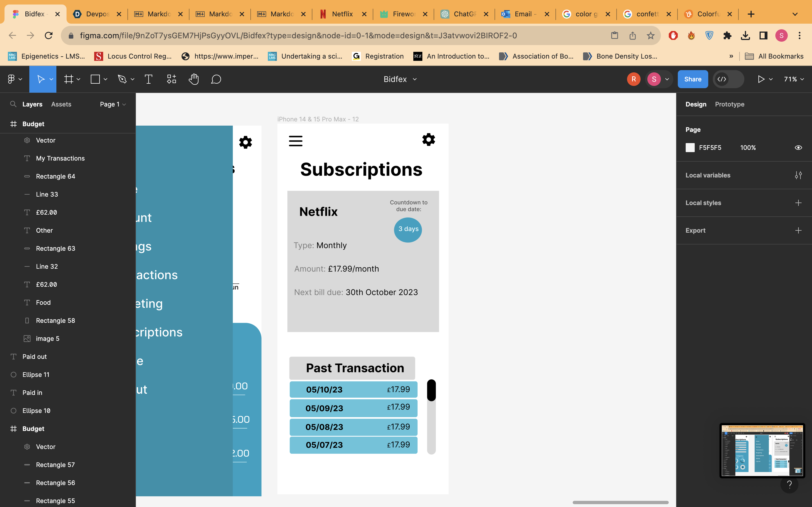
Task: Open the Resources components tool
Action: (171, 79)
